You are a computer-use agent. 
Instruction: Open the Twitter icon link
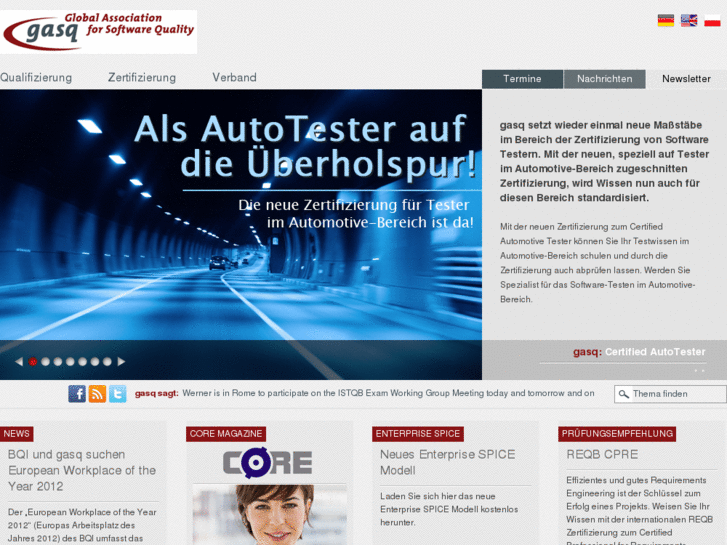coord(118,394)
